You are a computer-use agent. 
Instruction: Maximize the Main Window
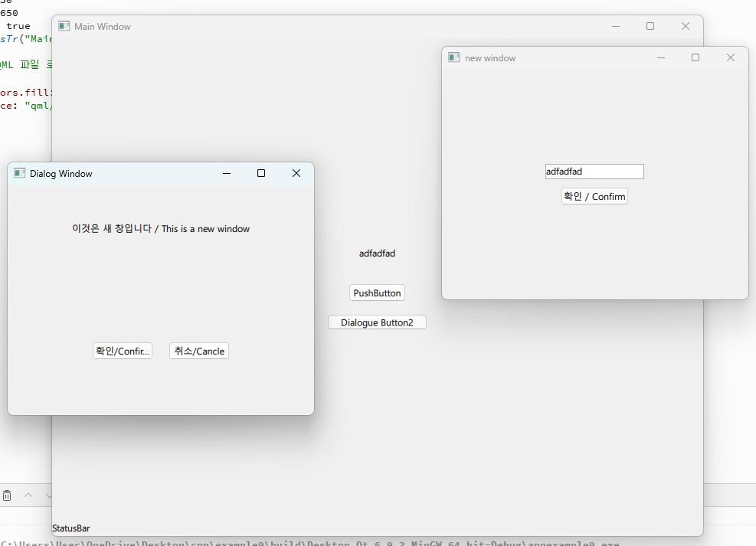650,27
